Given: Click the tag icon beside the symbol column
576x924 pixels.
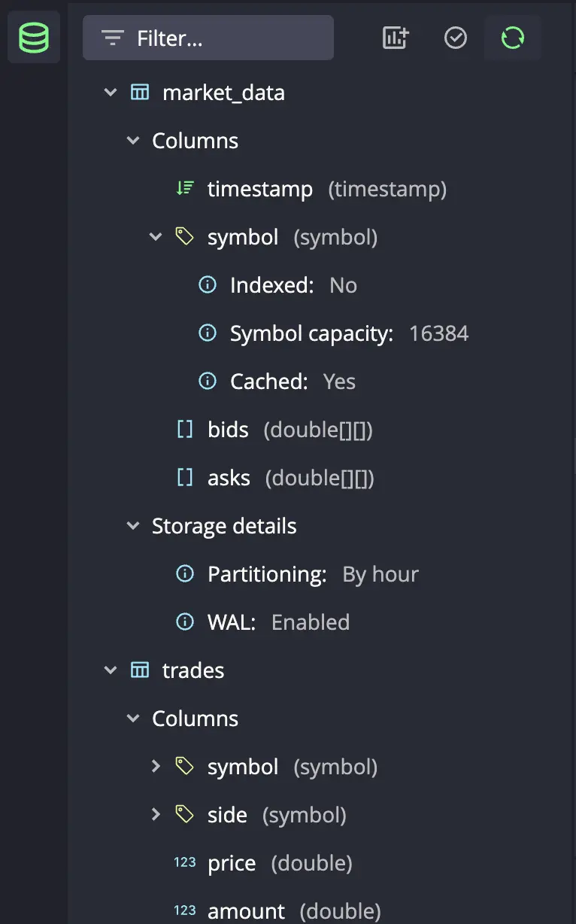Looking at the screenshot, I should 184,236.
